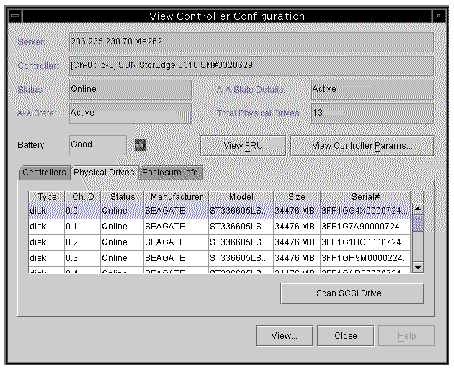
Task: Click the Serial# column header
Action: tap(365, 197)
